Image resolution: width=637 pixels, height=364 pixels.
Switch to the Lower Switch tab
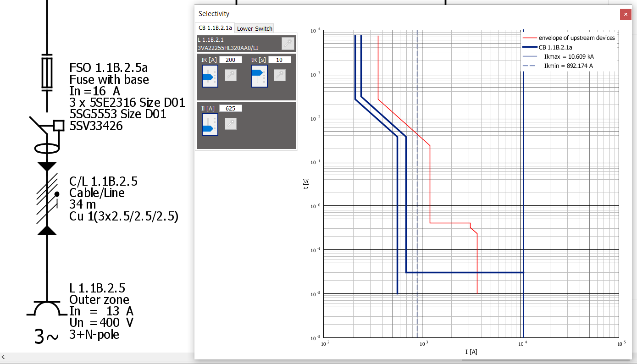[254, 28]
